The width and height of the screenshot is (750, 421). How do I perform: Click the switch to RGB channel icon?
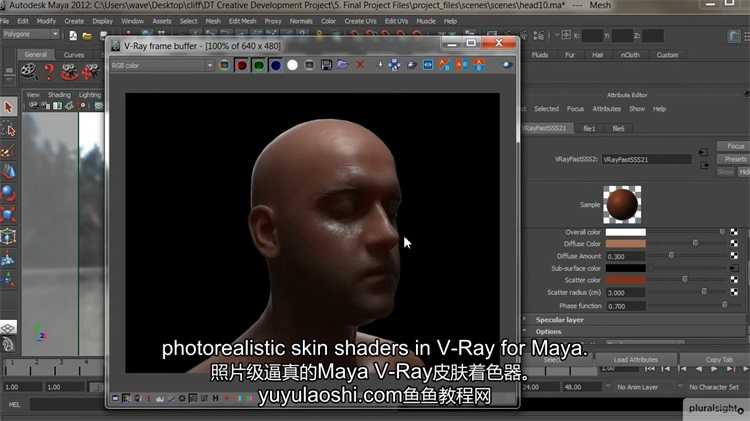tap(224, 65)
